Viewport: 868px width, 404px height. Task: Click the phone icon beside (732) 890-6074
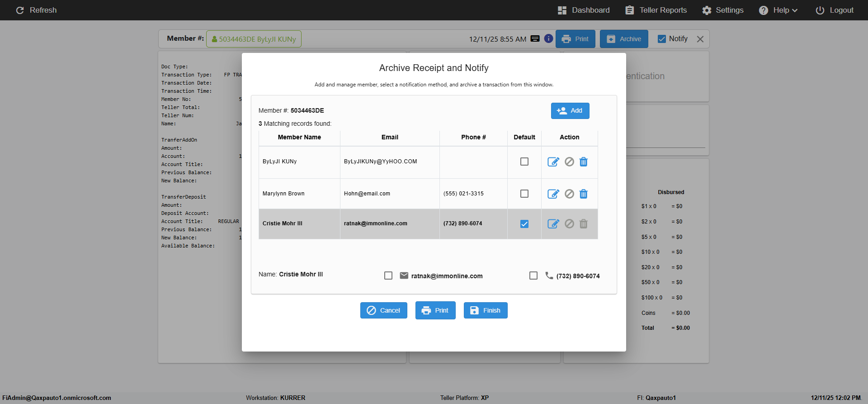tap(549, 276)
